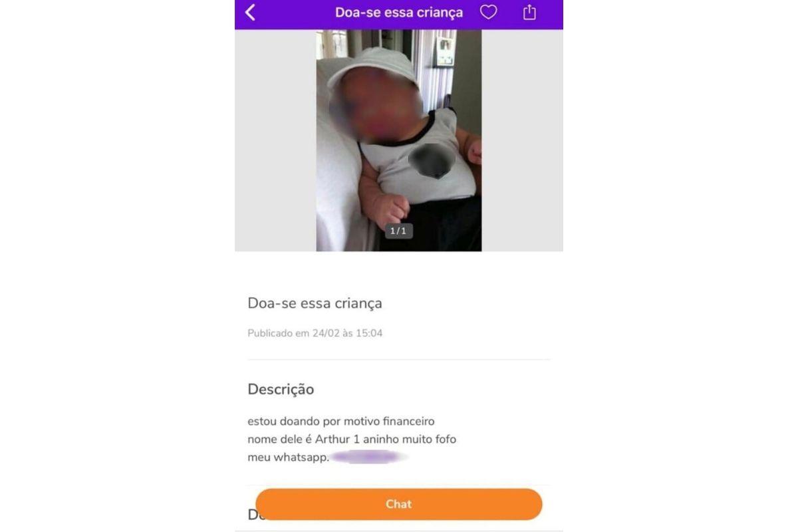This screenshot has width=798, height=532.
Task: Click the gray area right of the photo
Action: click(x=522, y=140)
